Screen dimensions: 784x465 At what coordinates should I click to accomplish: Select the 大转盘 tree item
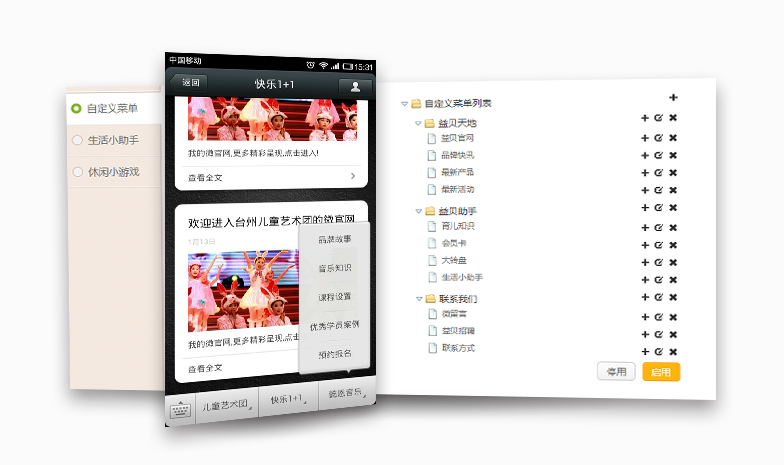pos(454,260)
